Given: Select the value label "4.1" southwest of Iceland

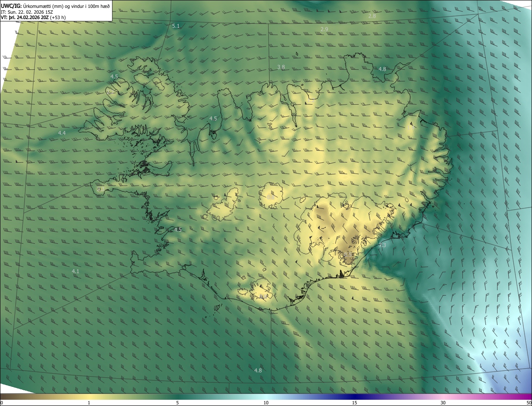Looking at the screenshot, I should click(75, 271).
